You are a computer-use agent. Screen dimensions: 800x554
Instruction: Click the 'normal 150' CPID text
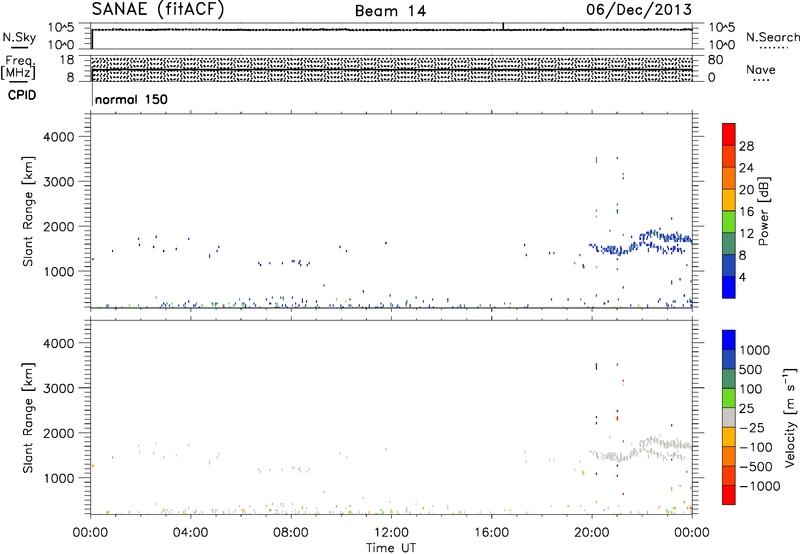[x=131, y=99]
